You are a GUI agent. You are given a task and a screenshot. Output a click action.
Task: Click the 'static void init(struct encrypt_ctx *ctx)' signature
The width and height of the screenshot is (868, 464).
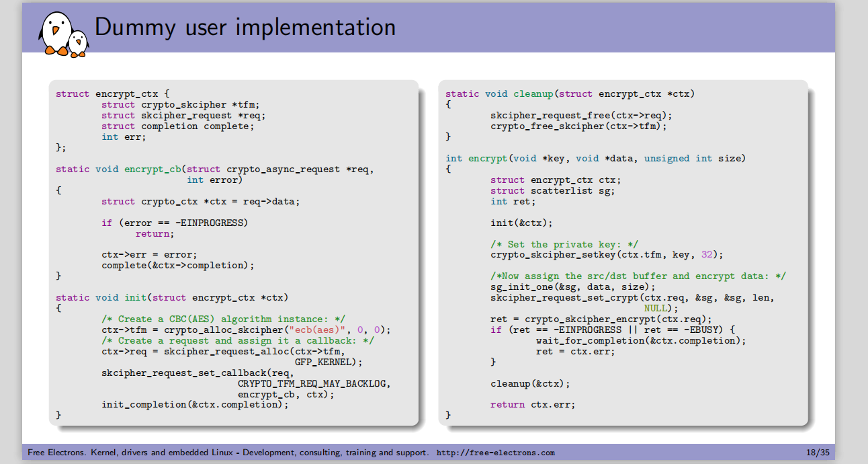[172, 298]
